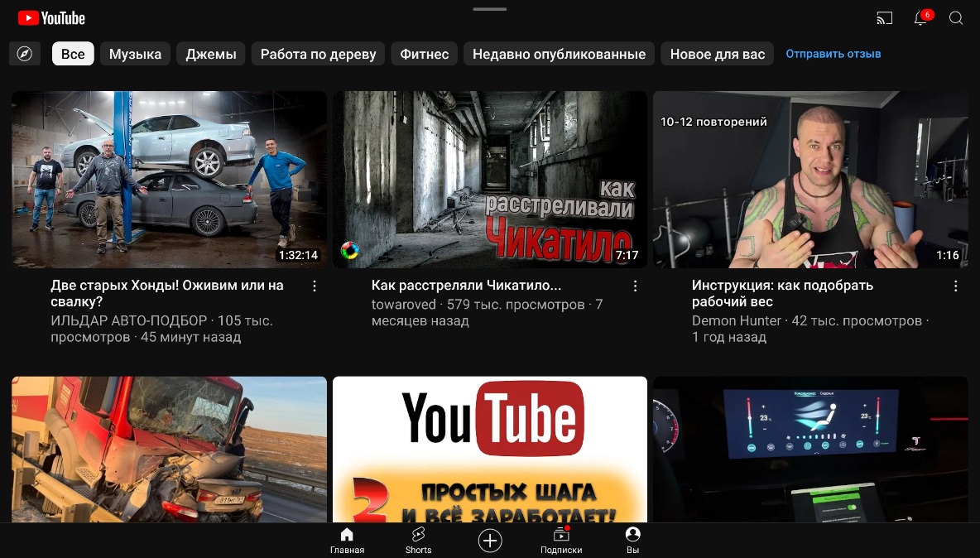Play the 10-12 повторений gym thumbnail
980x558 pixels.
810,180
